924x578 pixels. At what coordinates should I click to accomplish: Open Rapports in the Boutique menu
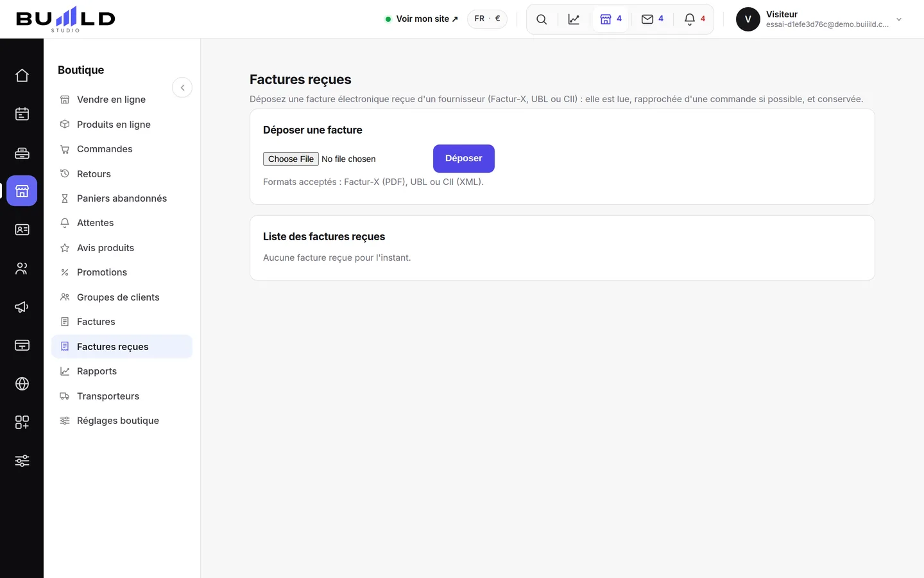tap(121, 371)
